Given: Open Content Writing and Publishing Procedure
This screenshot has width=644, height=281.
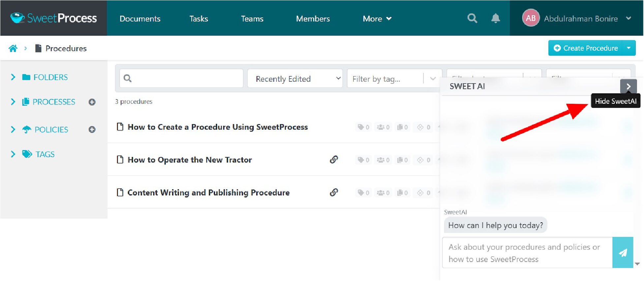Looking at the screenshot, I should (x=208, y=192).
